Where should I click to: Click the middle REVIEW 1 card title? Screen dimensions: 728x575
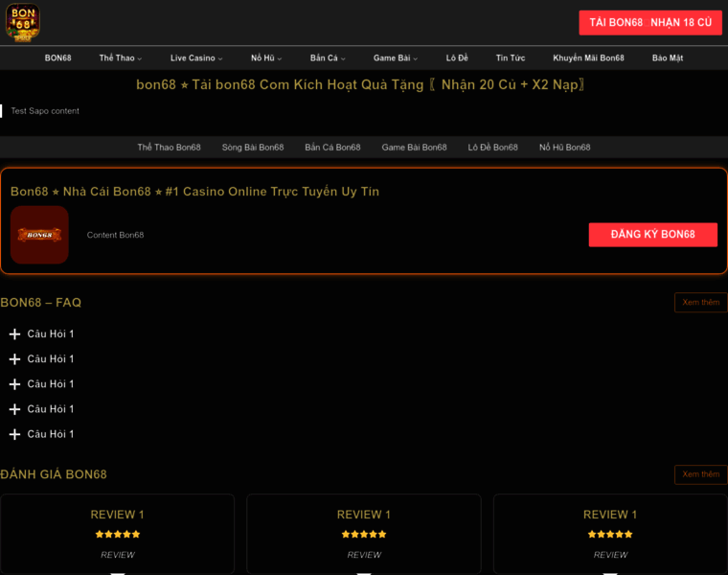coord(364,515)
